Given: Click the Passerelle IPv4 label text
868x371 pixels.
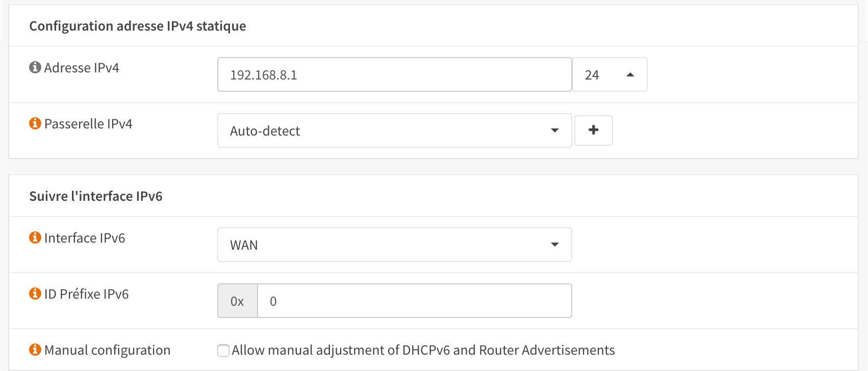Looking at the screenshot, I should click(88, 124).
